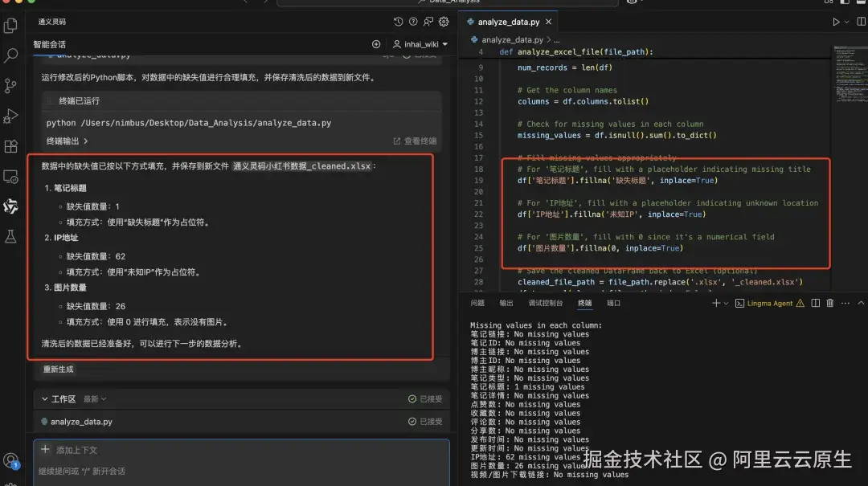Click the warning icon beside Lingma Agent
868x486 pixels.
click(800, 304)
